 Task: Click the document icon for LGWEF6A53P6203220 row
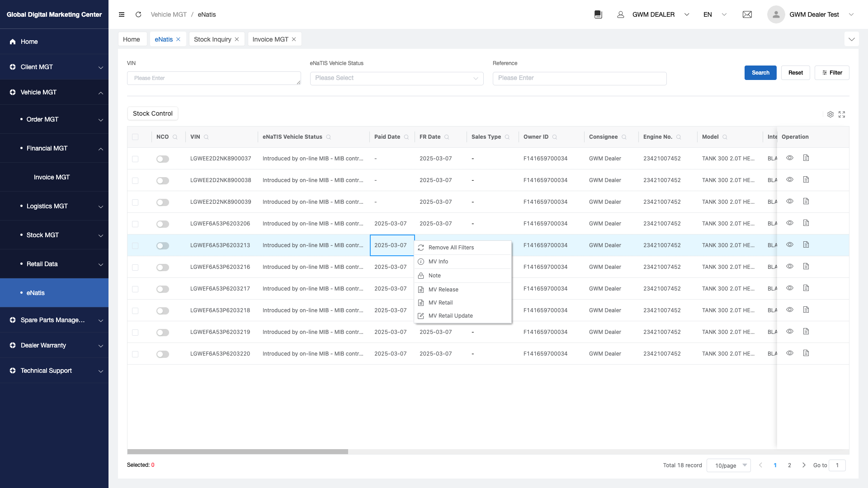pyautogui.click(x=806, y=353)
